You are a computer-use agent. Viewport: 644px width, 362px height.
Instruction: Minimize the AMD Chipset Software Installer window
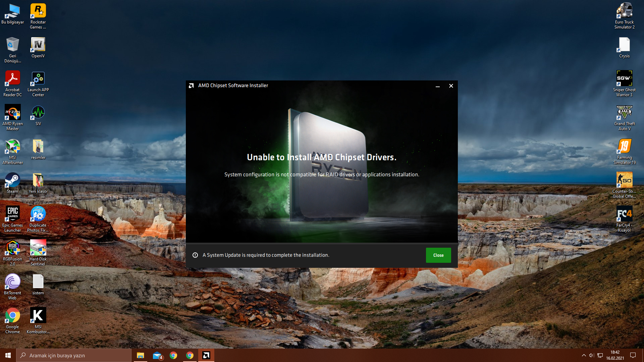pyautogui.click(x=437, y=86)
